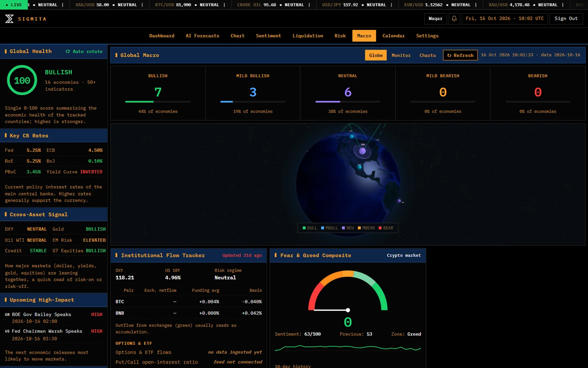The width and height of the screenshot is (588, 368).
Task: Go to the Risk tab
Action: (x=340, y=36)
